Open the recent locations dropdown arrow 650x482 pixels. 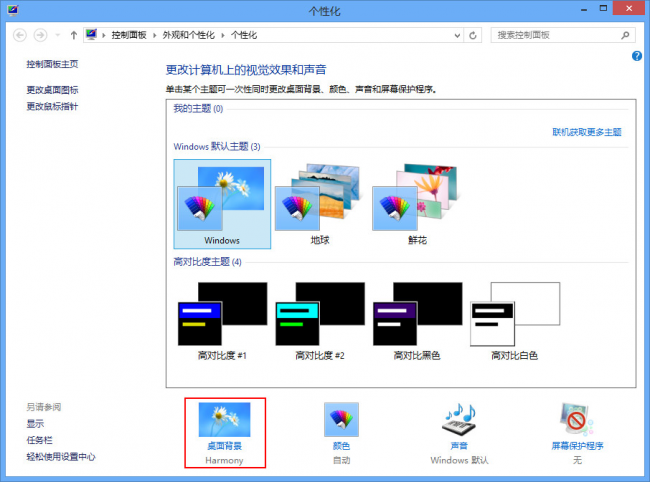pos(58,35)
